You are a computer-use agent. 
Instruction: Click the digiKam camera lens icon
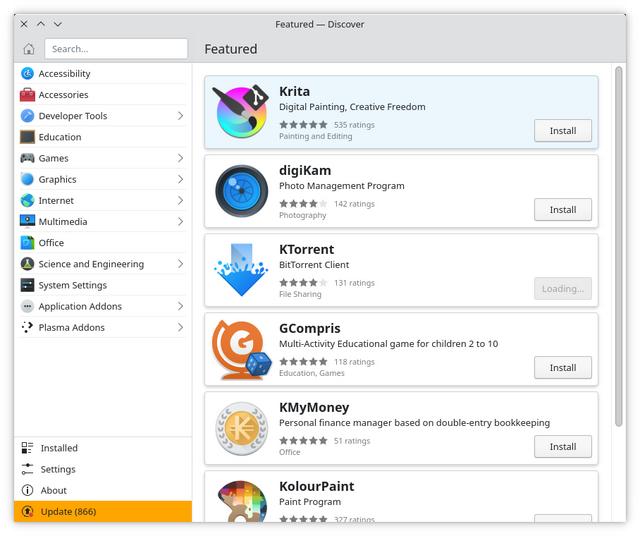point(242,191)
